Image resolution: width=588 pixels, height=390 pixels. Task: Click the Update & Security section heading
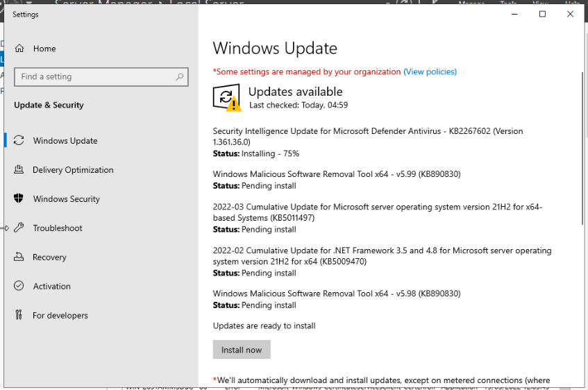point(49,105)
